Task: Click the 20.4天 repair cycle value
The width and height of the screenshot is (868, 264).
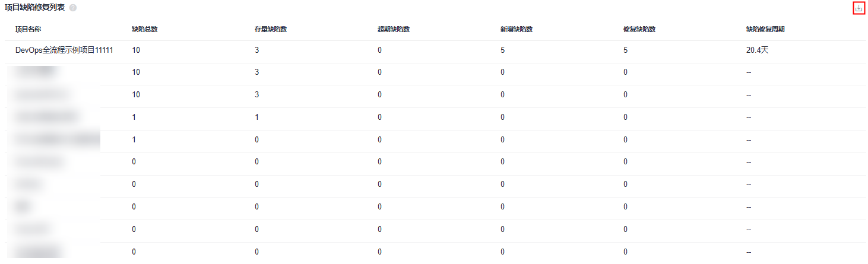Action: click(x=757, y=50)
